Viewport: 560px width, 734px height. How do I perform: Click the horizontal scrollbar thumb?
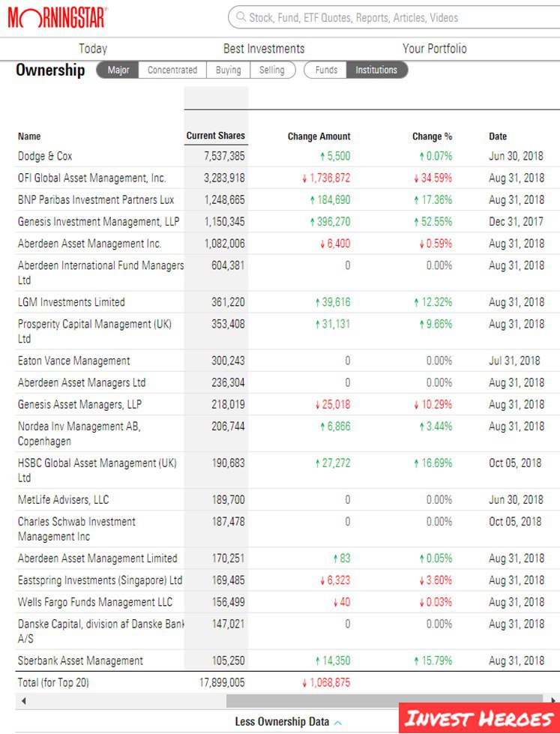(x=386, y=701)
